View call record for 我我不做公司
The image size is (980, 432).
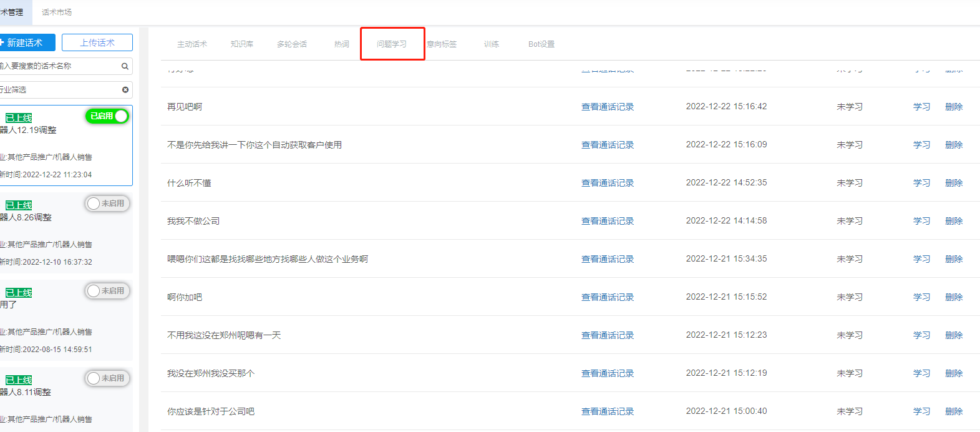[608, 221]
